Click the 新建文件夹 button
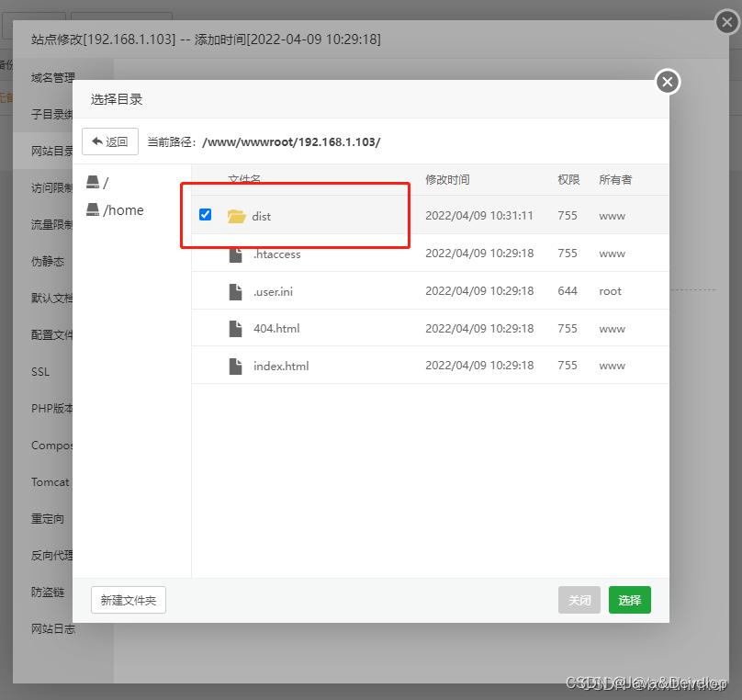742x700 pixels. point(129,600)
